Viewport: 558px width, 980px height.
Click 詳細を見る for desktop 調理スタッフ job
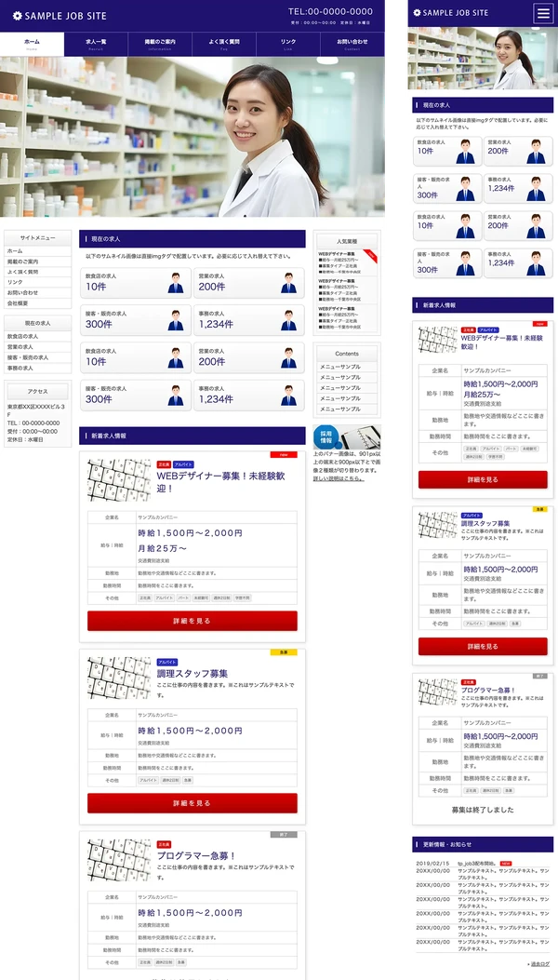[x=193, y=803]
